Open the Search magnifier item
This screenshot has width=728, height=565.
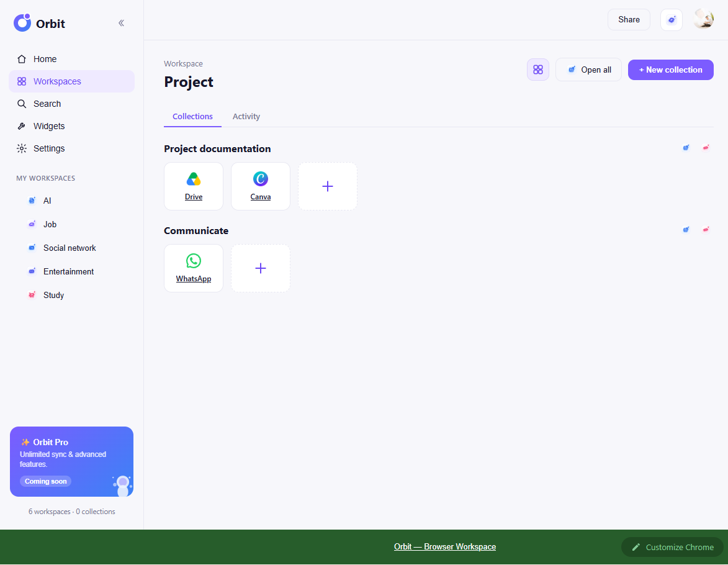pos(71,104)
